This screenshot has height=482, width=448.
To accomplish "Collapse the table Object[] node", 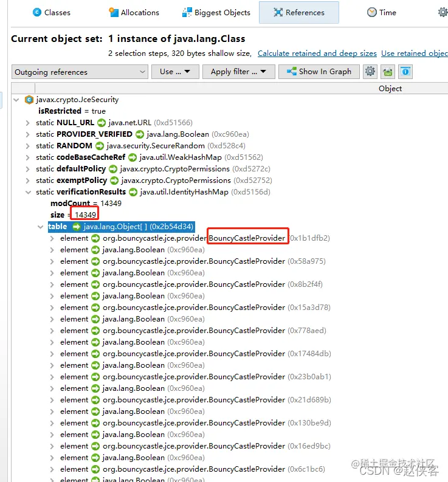I will 40,227.
